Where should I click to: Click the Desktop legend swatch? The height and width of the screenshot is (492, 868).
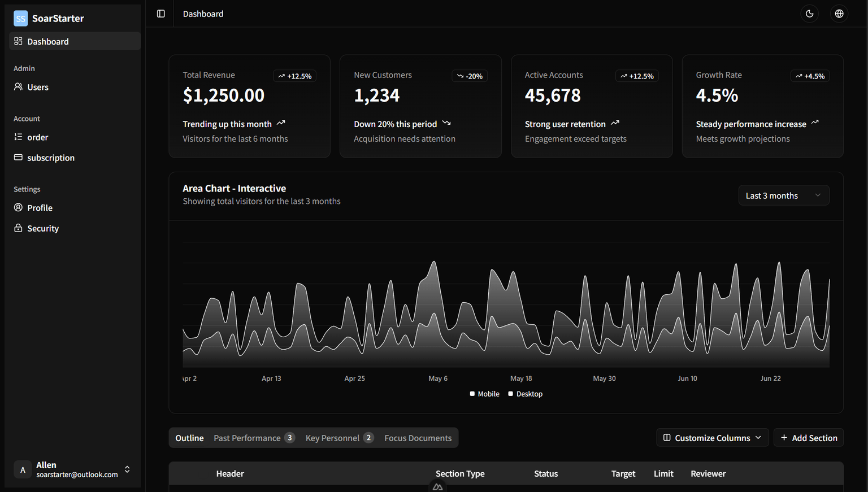click(511, 394)
